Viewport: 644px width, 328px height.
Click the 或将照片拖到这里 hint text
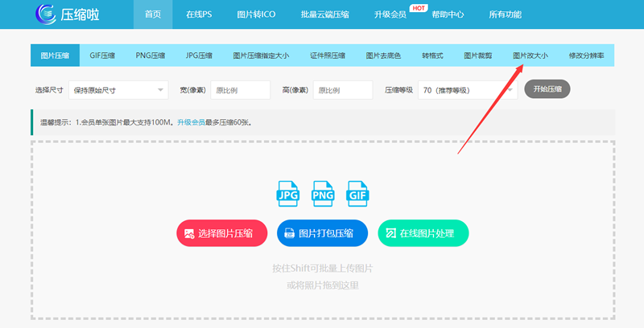pos(323,285)
